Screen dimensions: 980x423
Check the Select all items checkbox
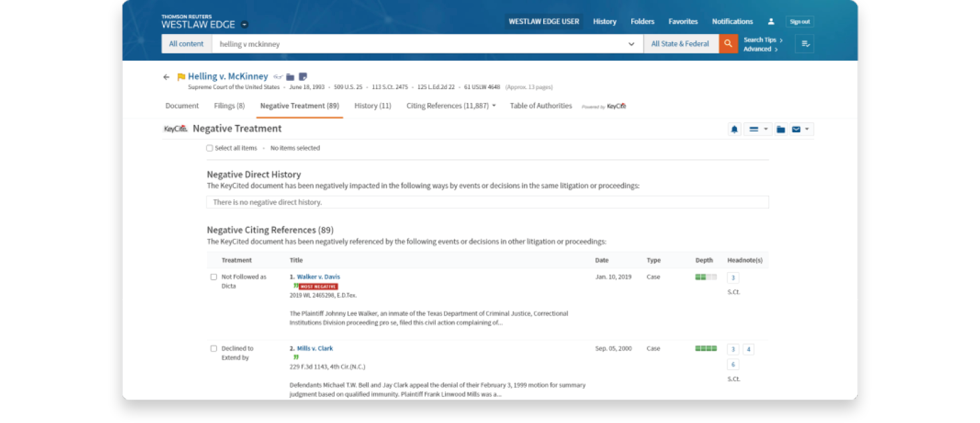click(210, 148)
